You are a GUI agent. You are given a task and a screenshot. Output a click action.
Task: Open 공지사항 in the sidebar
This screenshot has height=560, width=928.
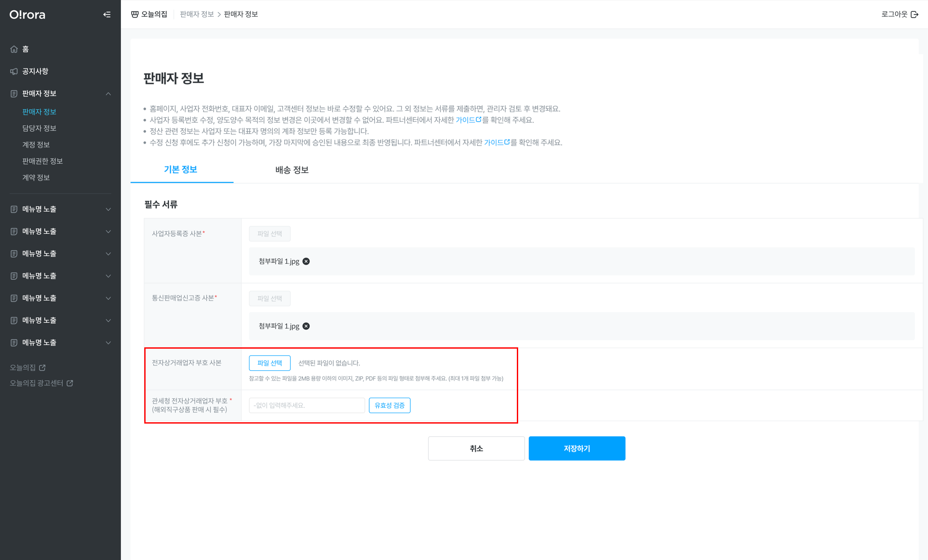click(35, 71)
